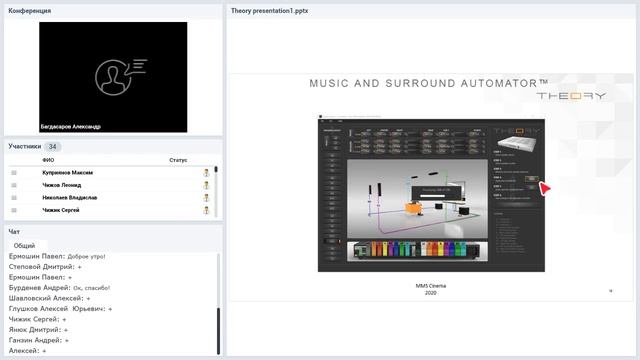This screenshot has height=360, width=640.
Task: Click the colored amplifier rack image on the slide
Action: tap(417, 251)
